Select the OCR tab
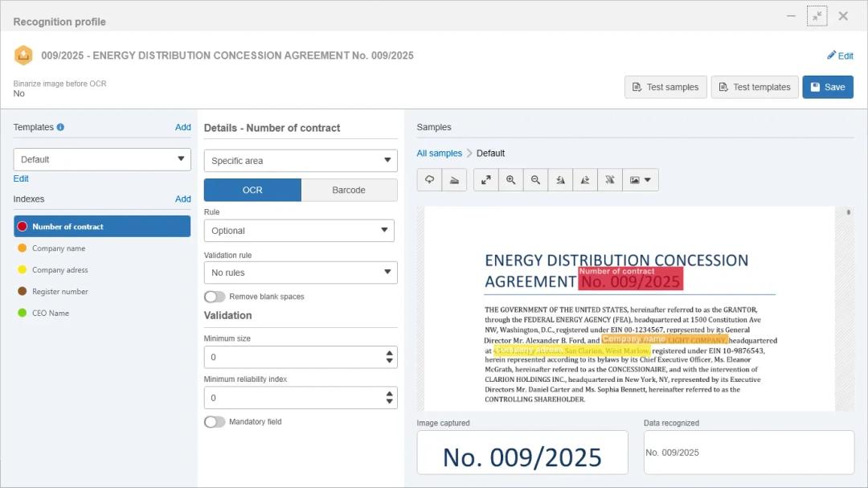The height and width of the screenshot is (488, 868). [252, 191]
